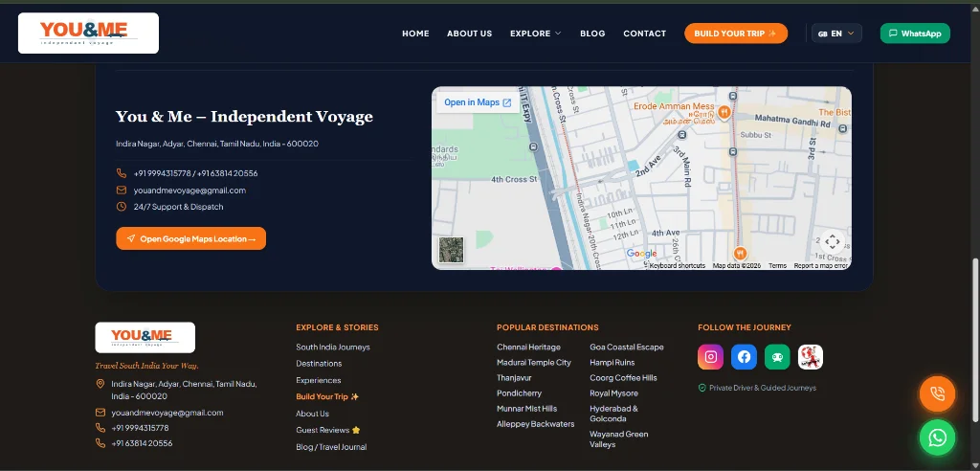Click Open Google Maps Location button
Image resolution: width=980 pixels, height=471 pixels.
[190, 238]
